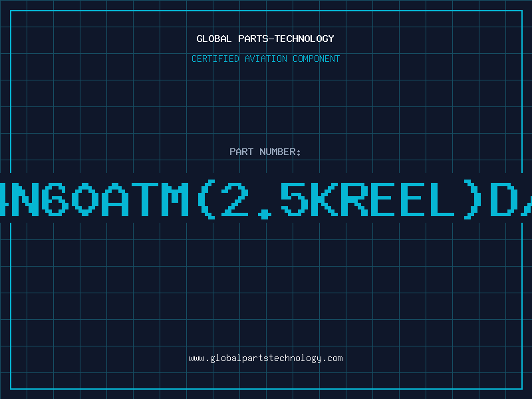Click the COMPONENT word in the subtitle
The height and width of the screenshot is (399, 532).
(x=316, y=59)
